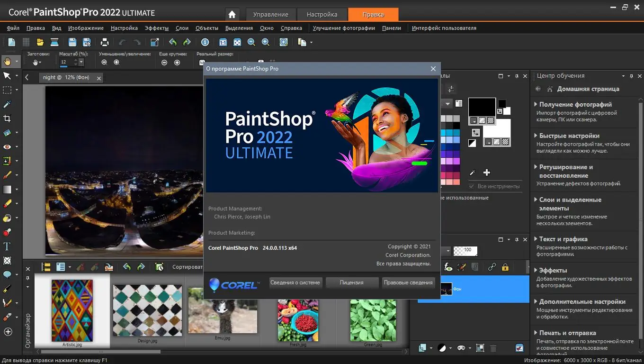Toggle the layer lock icon

(x=505, y=267)
